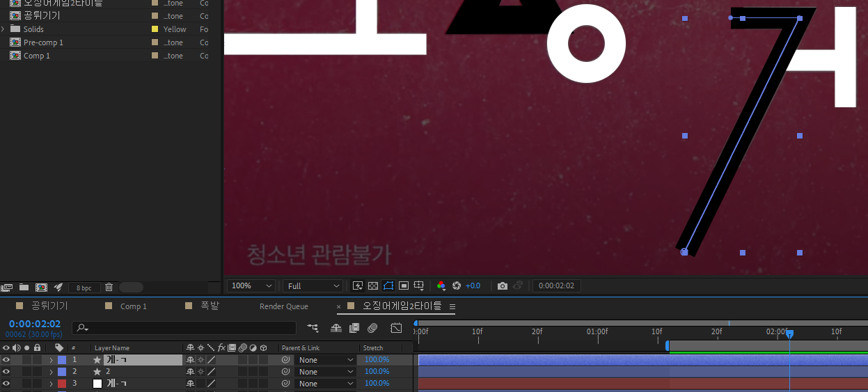Image resolution: width=868 pixels, height=392 pixels.
Task: Open the Full resolution dropdown
Action: 313,285
